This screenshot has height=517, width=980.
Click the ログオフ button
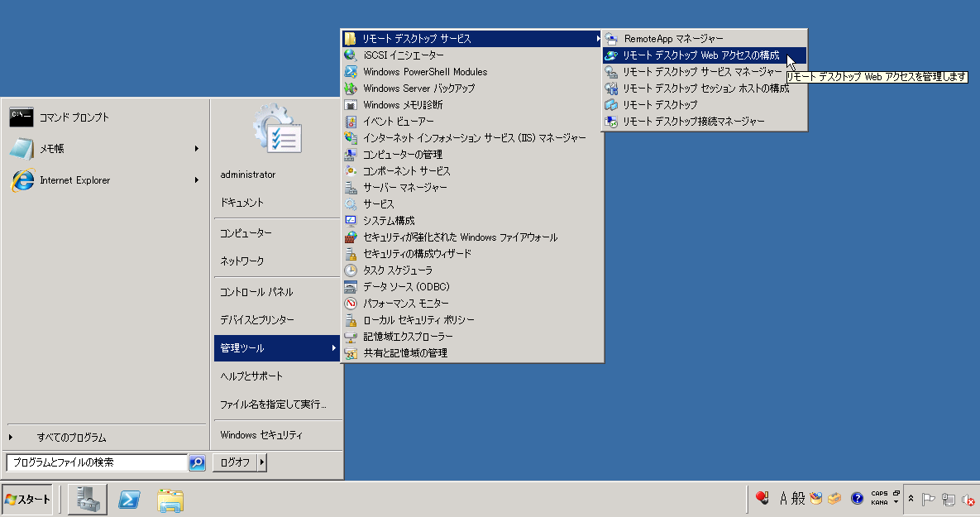pos(235,462)
